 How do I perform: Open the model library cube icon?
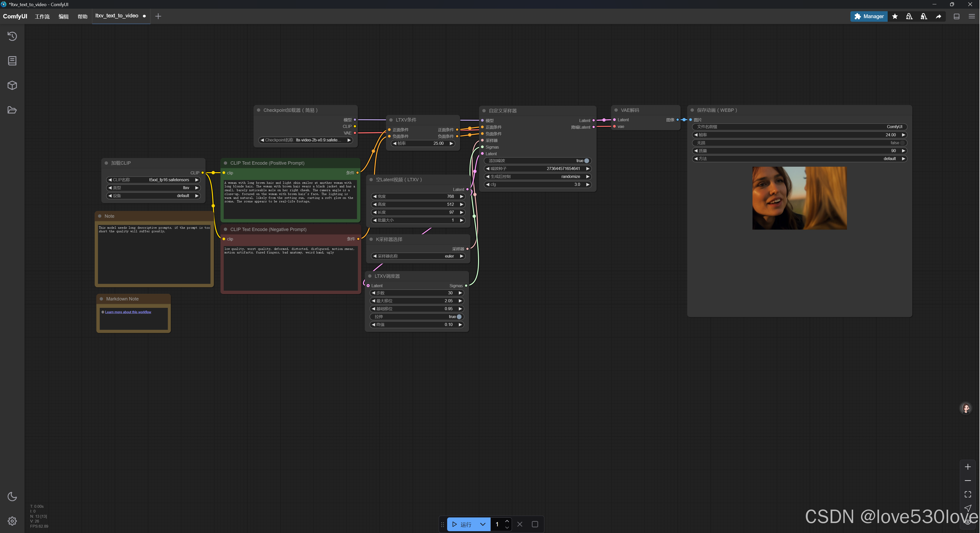[12, 85]
